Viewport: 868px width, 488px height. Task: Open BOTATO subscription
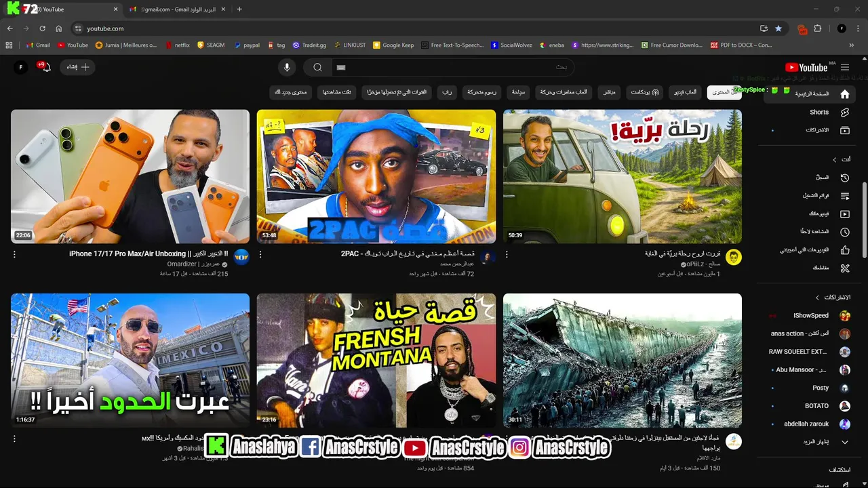(x=809, y=406)
